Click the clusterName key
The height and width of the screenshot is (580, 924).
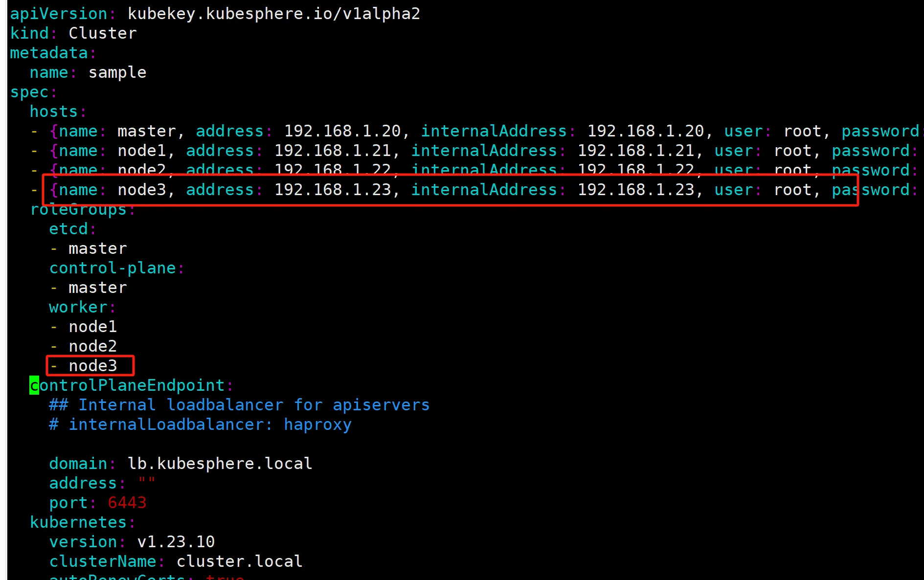click(x=103, y=561)
